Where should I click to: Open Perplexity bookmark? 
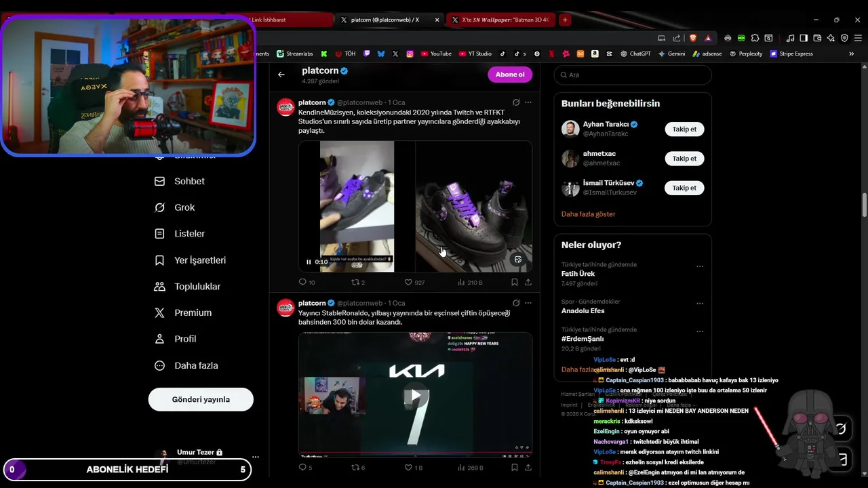click(745, 54)
